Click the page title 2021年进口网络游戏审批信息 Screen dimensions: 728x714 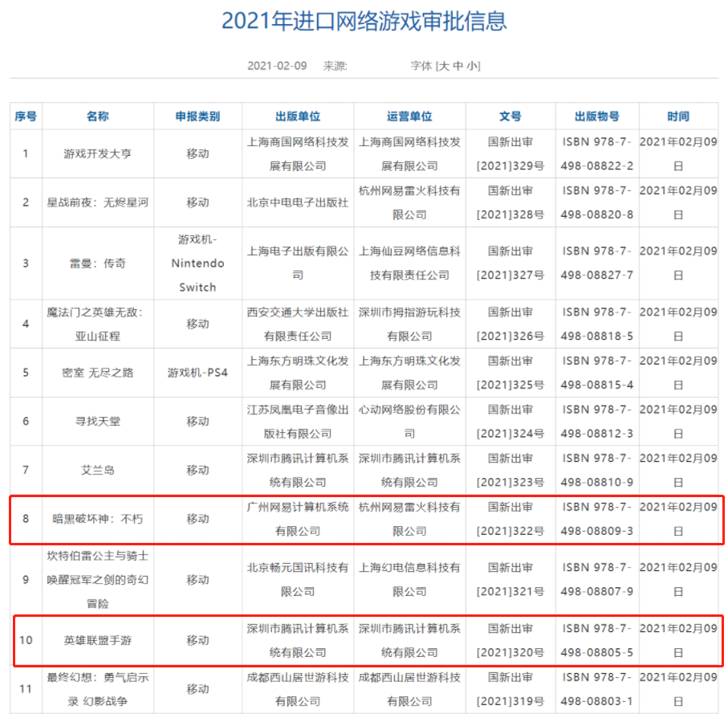coord(364,22)
